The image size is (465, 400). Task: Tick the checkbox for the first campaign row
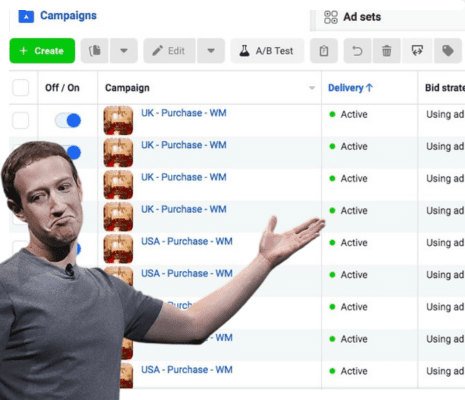point(20,120)
